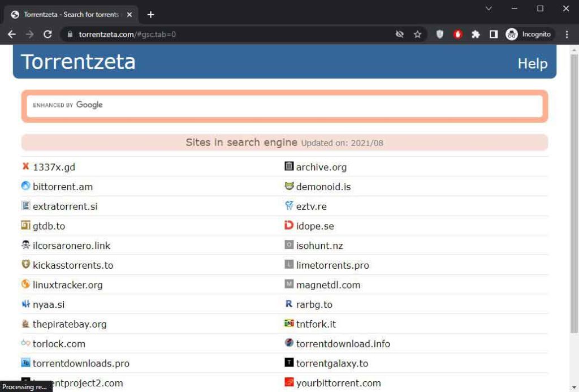Open the archive.org site link
The image size is (579, 392).
(x=321, y=167)
